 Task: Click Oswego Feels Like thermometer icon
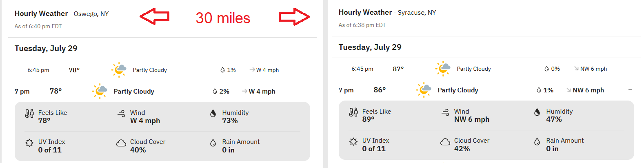[x=29, y=113]
